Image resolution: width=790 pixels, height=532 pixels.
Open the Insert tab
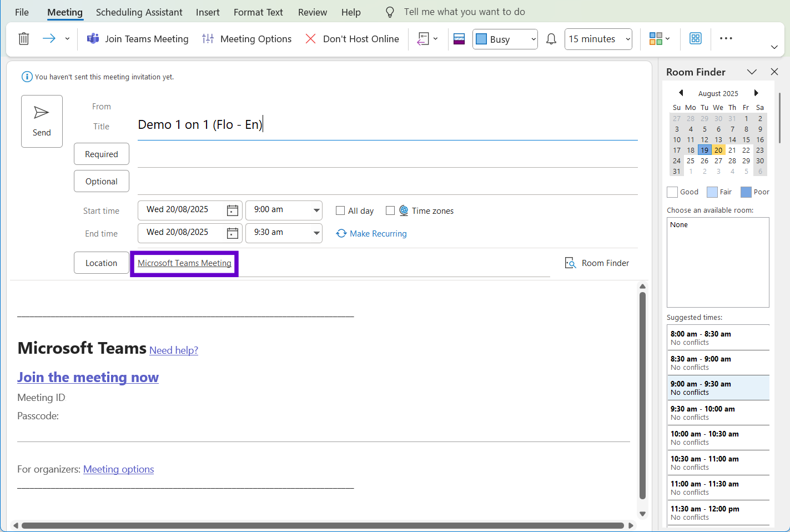pyautogui.click(x=208, y=12)
